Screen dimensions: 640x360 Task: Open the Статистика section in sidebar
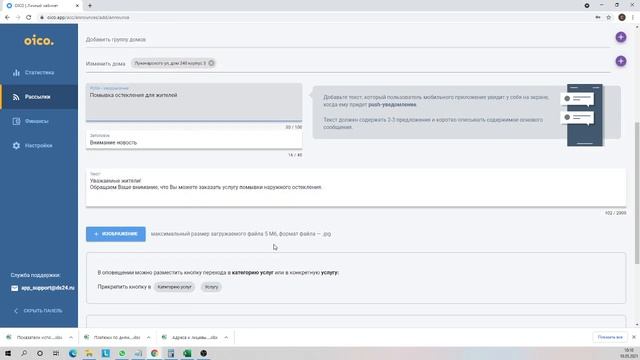click(39, 73)
